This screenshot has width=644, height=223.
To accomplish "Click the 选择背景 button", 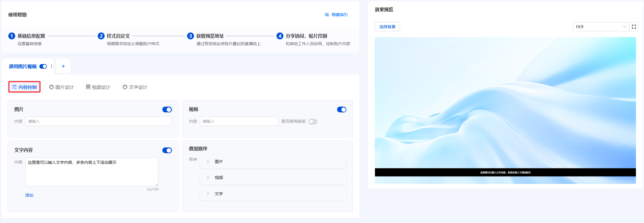I will point(387,27).
